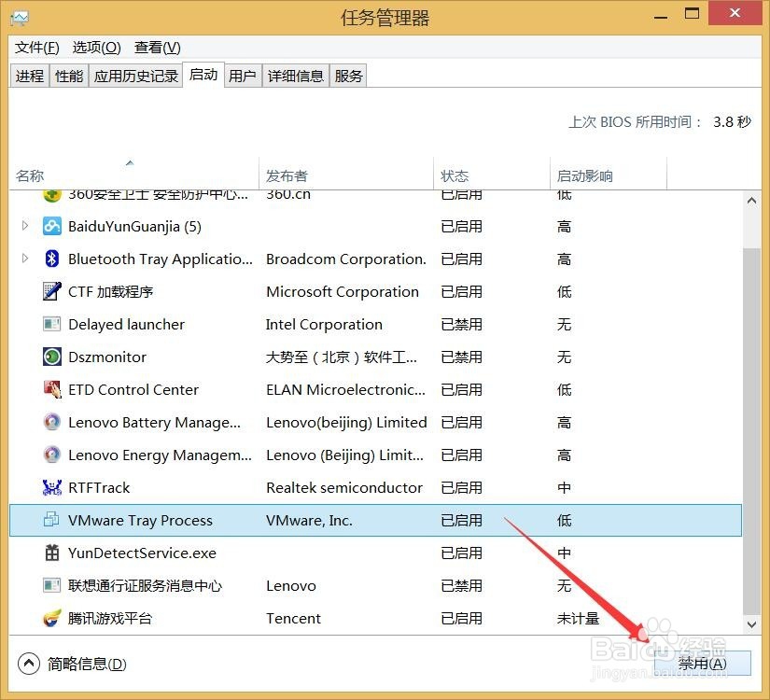Sort by the 状态 column header
Viewport: 770px width, 700px height.
click(492, 175)
